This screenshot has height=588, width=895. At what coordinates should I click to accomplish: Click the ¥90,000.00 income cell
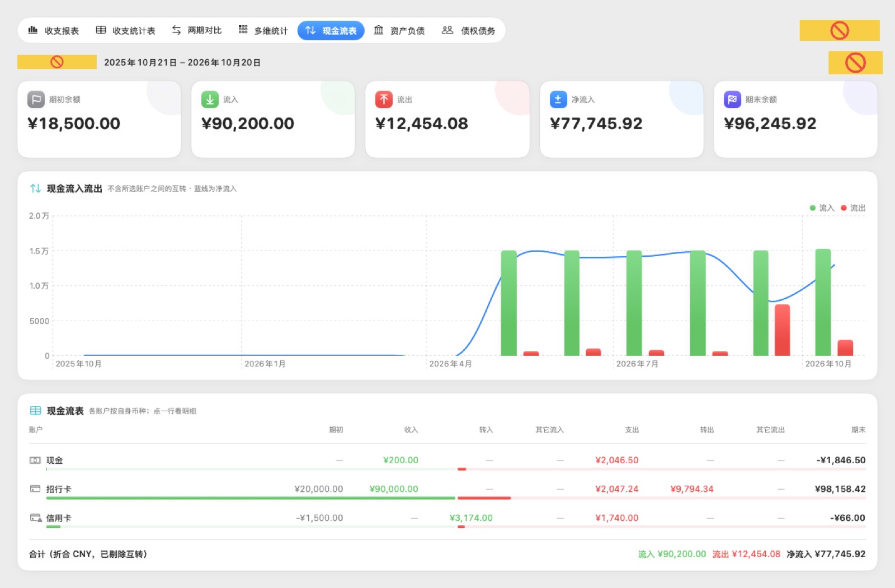(394, 489)
